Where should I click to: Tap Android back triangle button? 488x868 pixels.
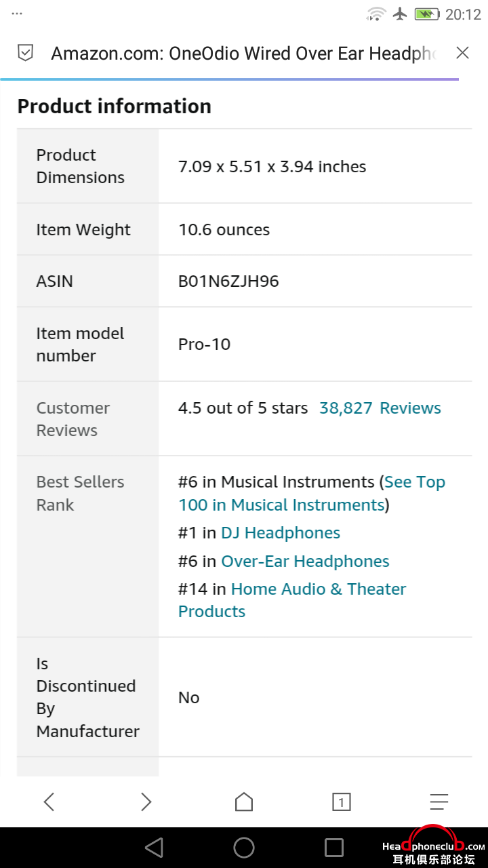(x=155, y=847)
